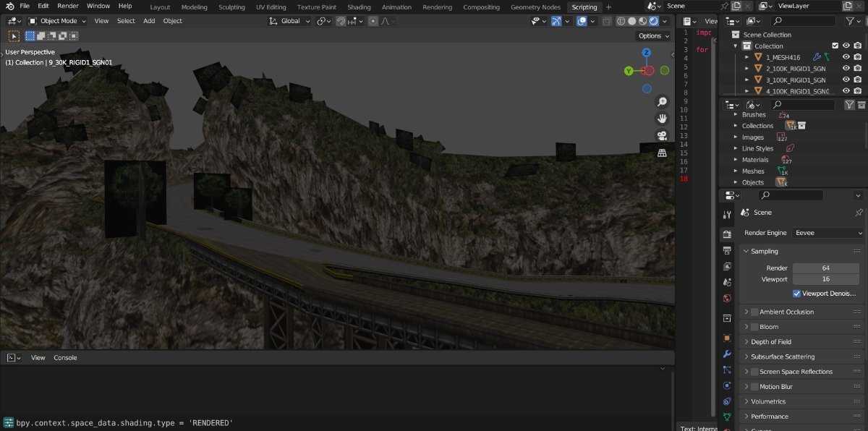Open the Tool properties tab icon

tap(727, 215)
